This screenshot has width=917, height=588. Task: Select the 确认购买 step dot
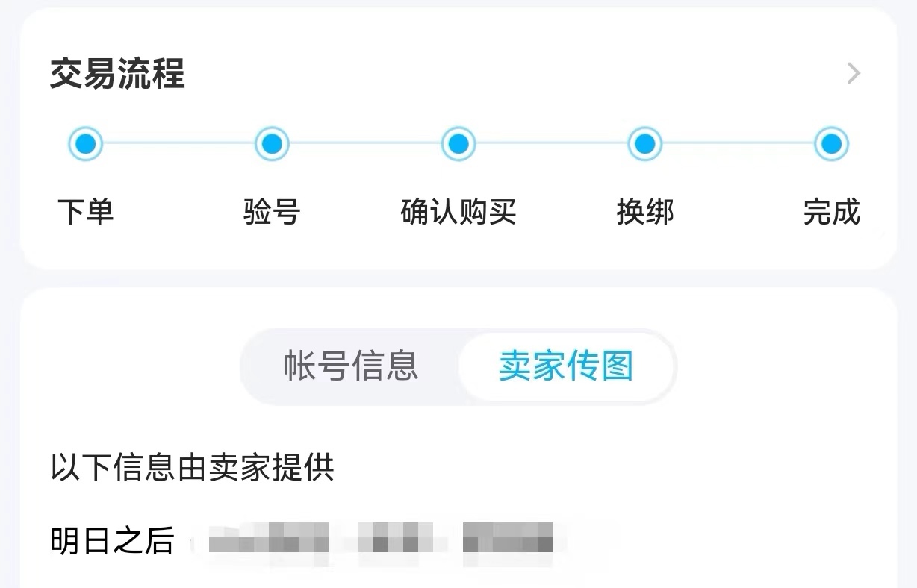coord(458,143)
